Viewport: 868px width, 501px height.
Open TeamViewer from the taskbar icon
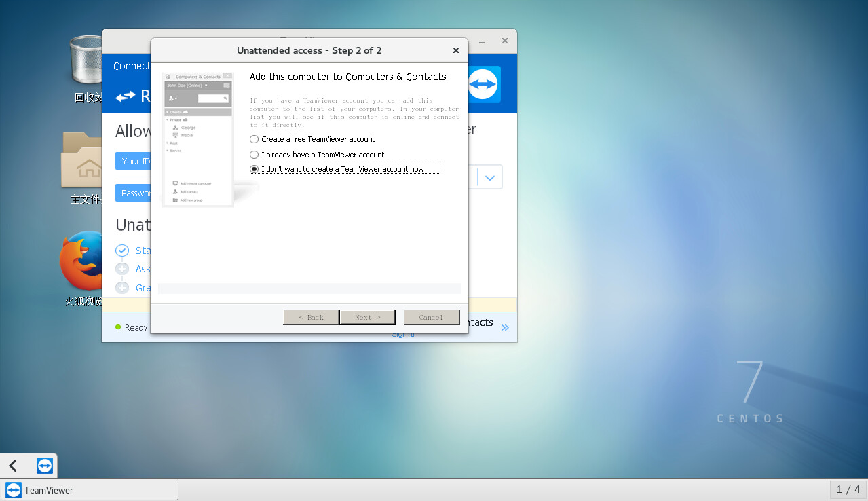(45, 466)
